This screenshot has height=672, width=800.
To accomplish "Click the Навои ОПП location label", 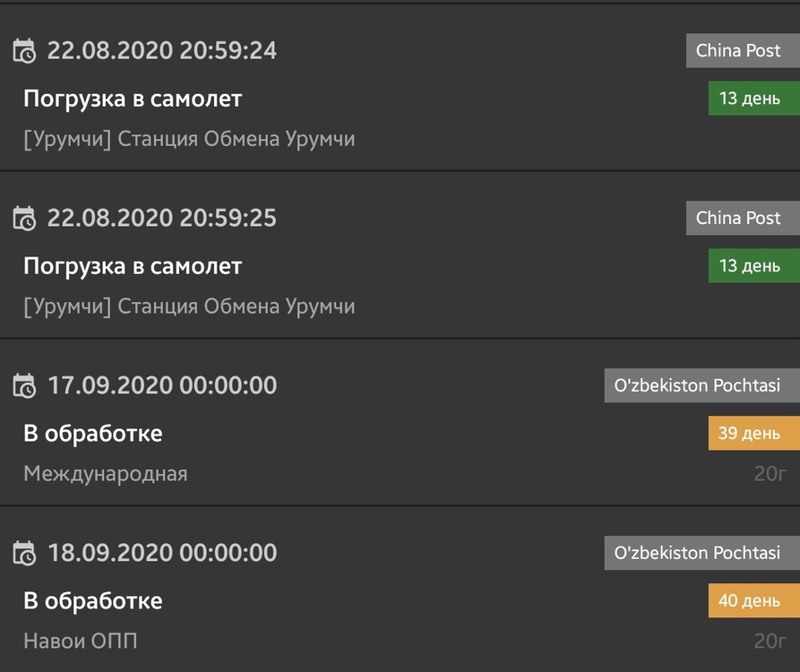I will click(x=80, y=641).
